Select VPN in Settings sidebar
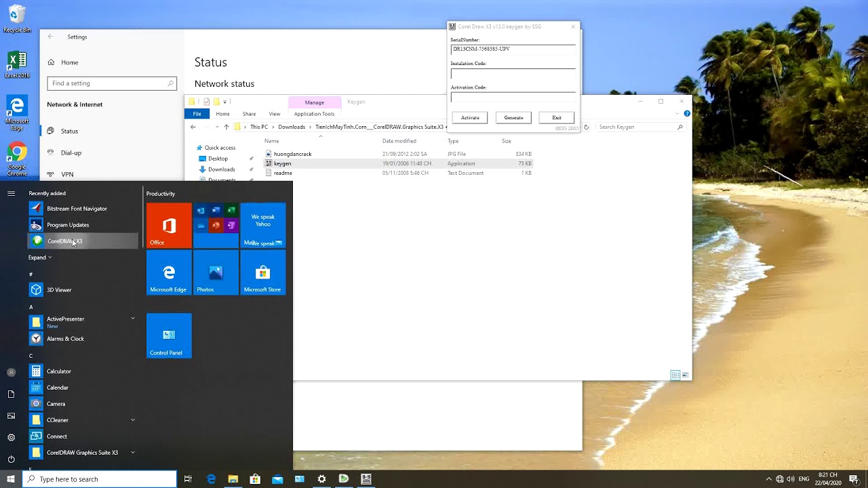This screenshot has height=488, width=868. (67, 175)
